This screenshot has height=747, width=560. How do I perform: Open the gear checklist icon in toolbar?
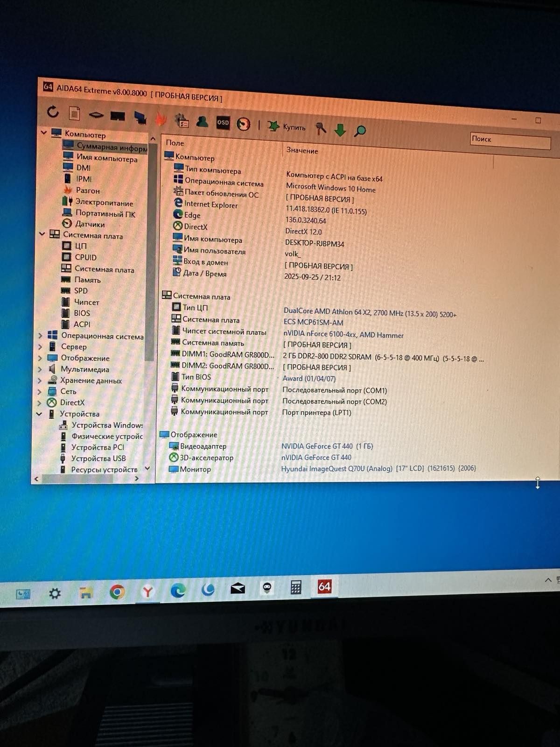(x=182, y=120)
